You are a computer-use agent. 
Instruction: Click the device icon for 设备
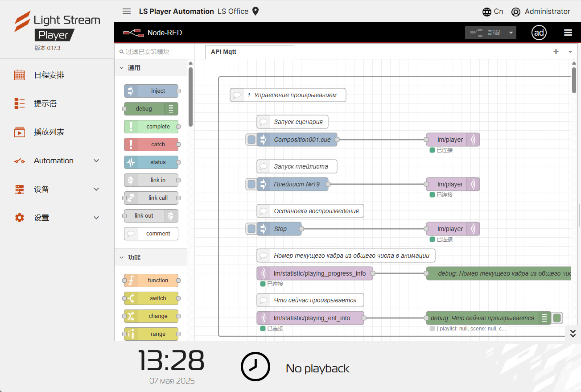pyautogui.click(x=20, y=189)
